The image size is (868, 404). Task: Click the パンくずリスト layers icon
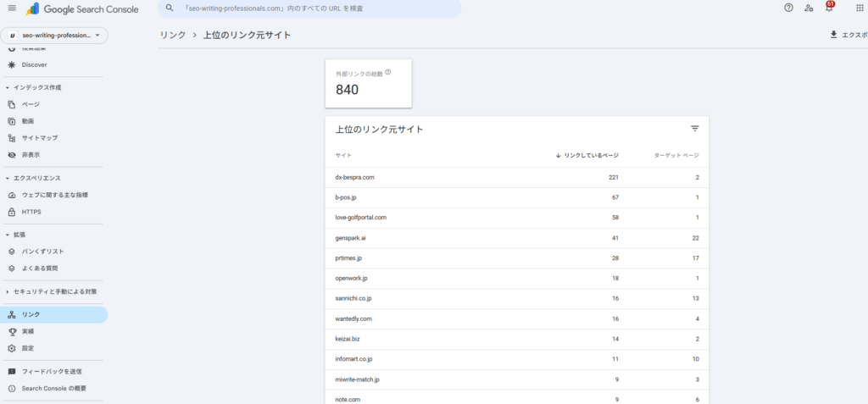pos(12,252)
